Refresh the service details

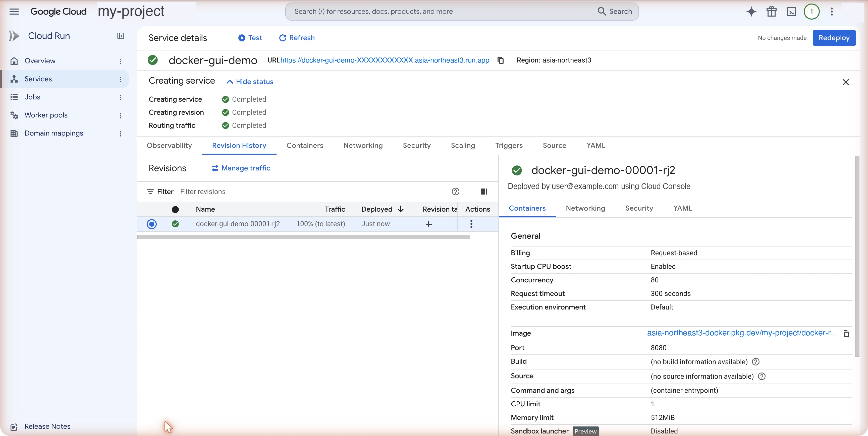(x=297, y=38)
